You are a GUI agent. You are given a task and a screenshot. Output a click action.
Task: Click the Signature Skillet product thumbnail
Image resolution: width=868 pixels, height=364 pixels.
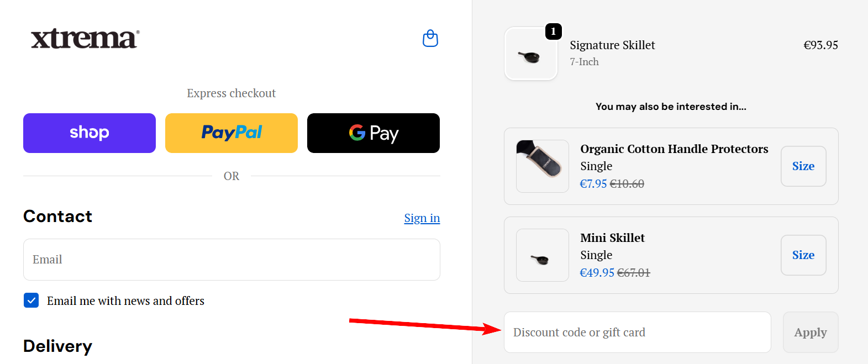(x=530, y=53)
